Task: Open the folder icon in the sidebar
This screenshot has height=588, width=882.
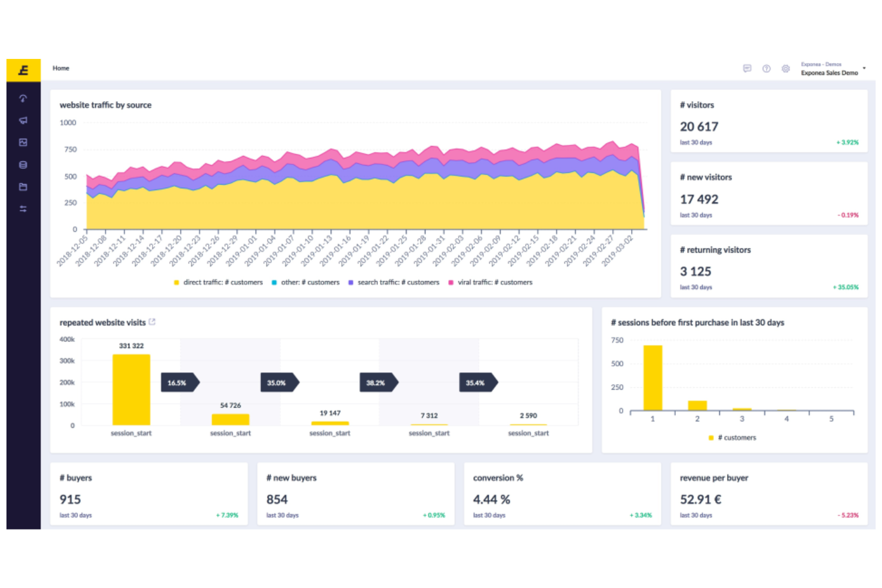Action: (23, 186)
